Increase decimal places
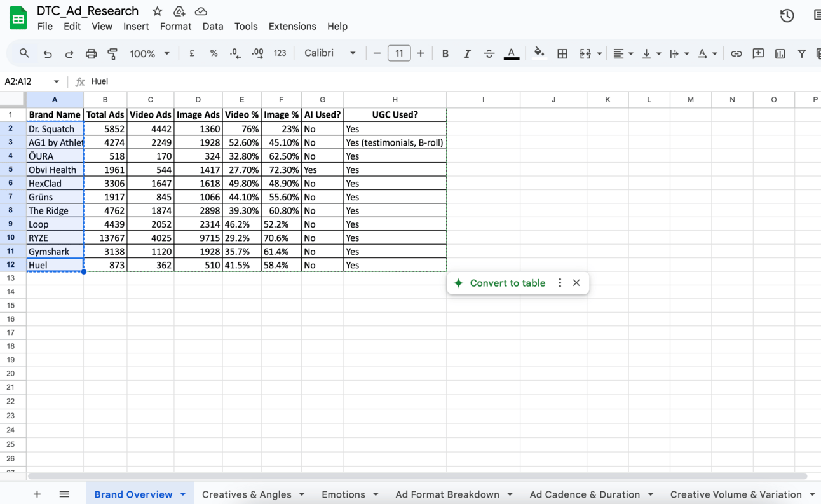 tap(257, 53)
